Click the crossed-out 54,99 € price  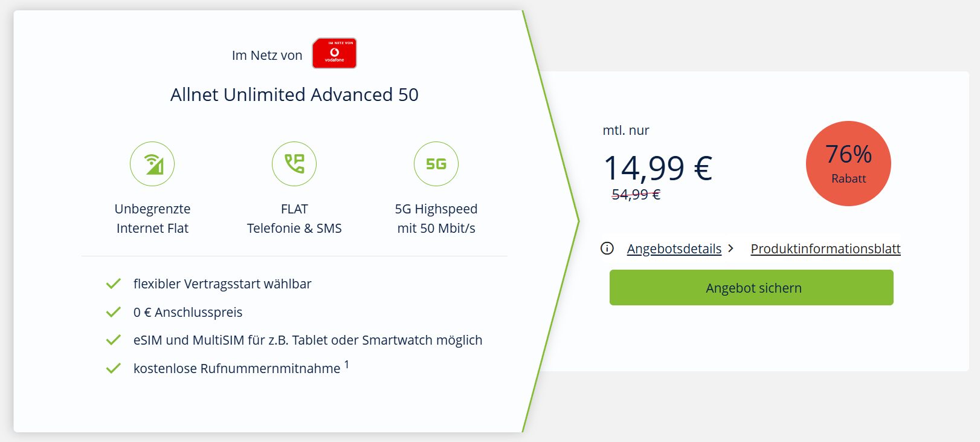(636, 195)
